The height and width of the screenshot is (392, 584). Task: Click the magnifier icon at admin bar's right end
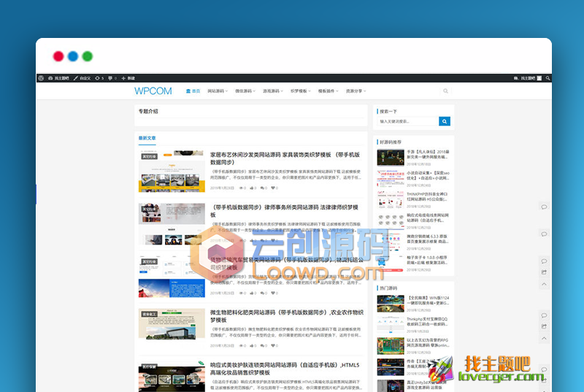(x=547, y=78)
